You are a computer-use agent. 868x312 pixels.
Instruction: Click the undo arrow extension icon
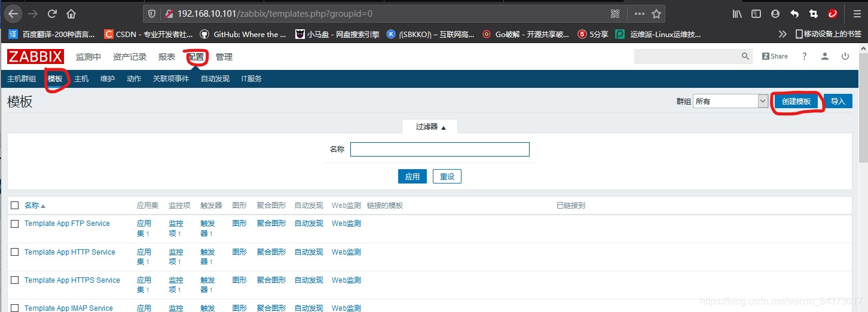(x=794, y=13)
